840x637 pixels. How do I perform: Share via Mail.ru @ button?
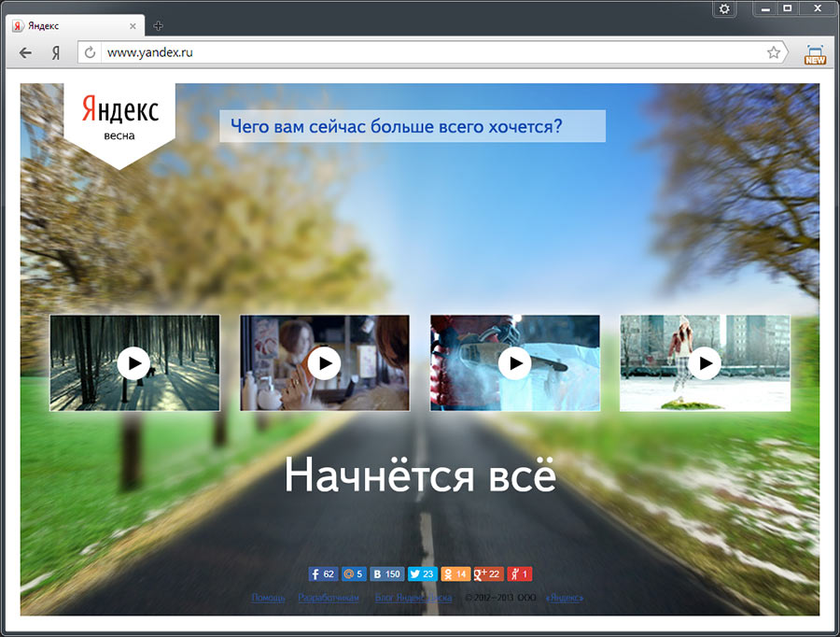[x=354, y=574]
